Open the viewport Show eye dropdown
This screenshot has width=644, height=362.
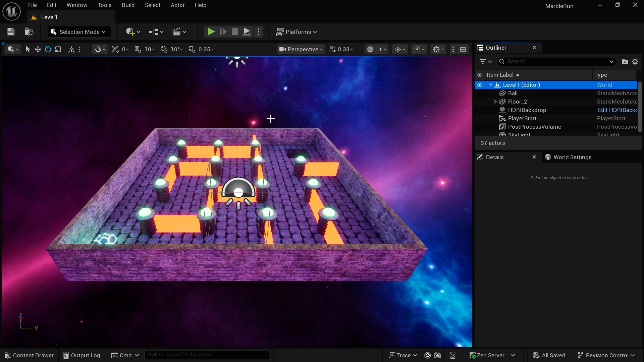coord(400,49)
